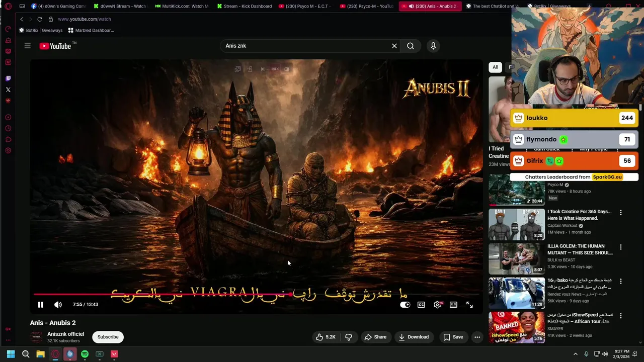Image resolution: width=644 pixels, height=362 pixels.
Task: Open the BotRix Giveaways bookmark
Action: [x=41, y=30]
